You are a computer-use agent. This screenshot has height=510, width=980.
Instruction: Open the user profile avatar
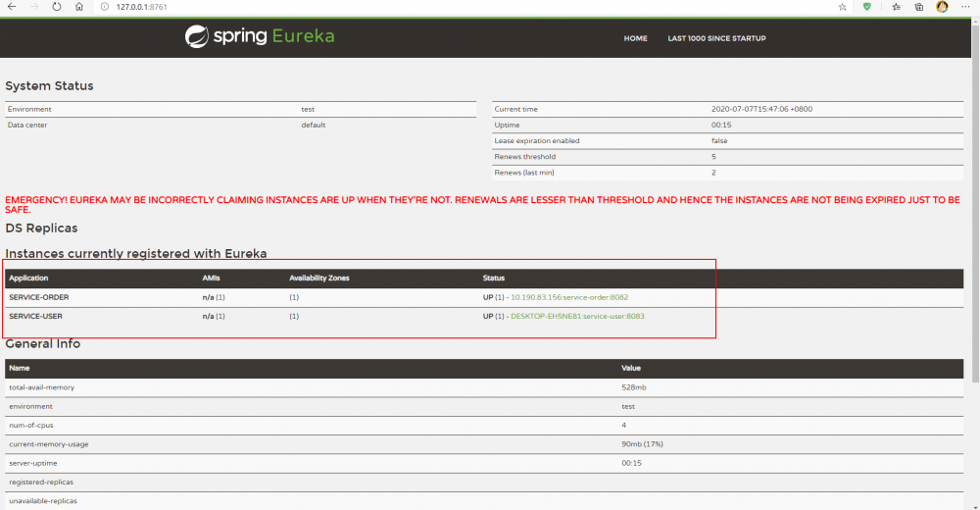coord(942,7)
